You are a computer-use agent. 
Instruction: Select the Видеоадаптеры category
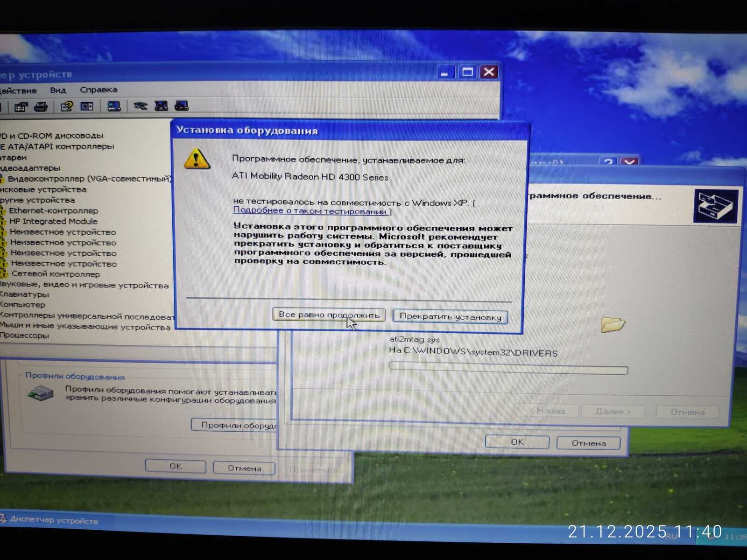[x=30, y=168]
